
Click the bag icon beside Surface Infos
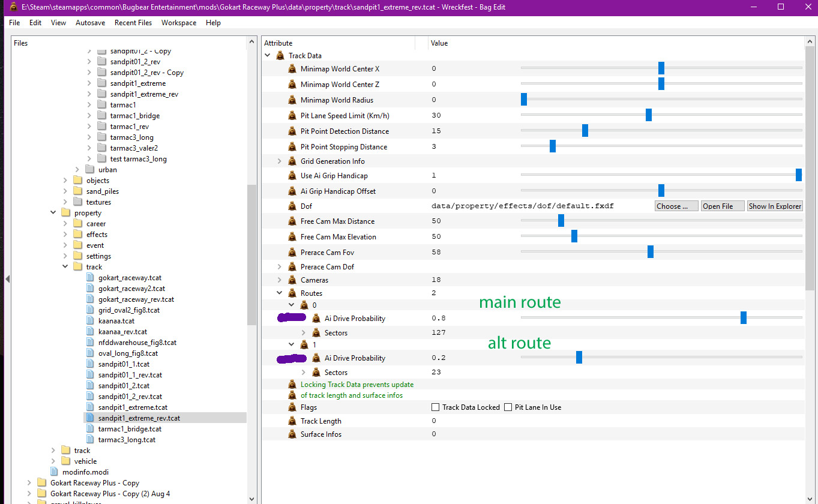[292, 434]
